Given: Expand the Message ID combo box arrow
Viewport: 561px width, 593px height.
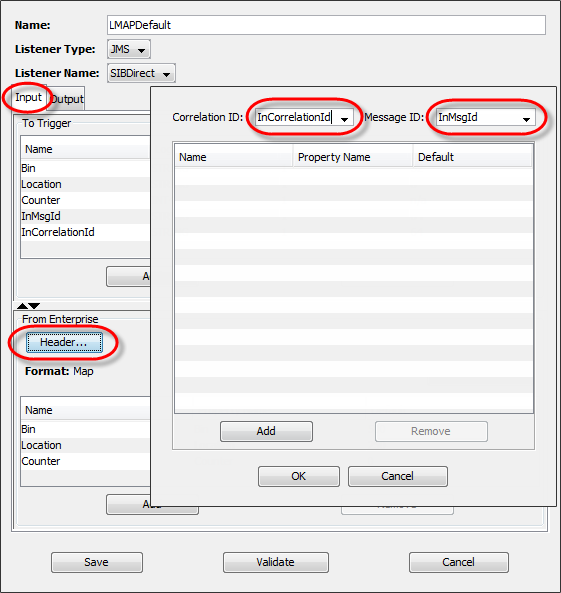Looking at the screenshot, I should 526,119.
